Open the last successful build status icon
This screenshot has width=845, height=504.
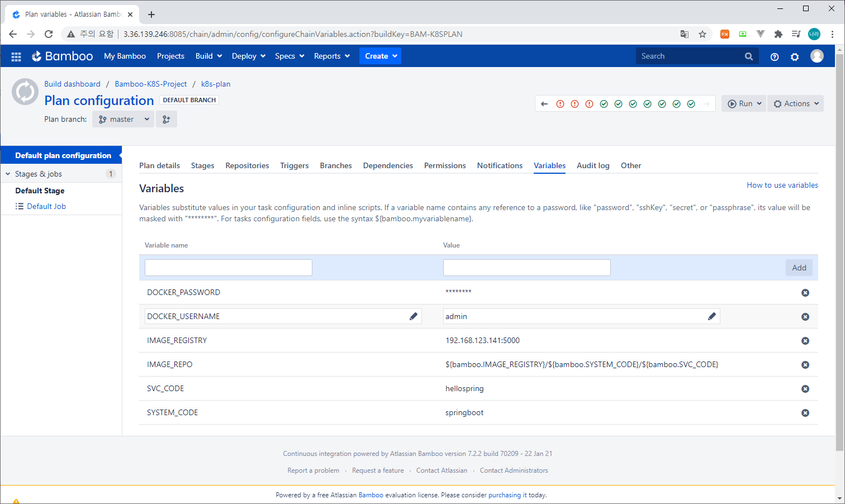tap(691, 104)
